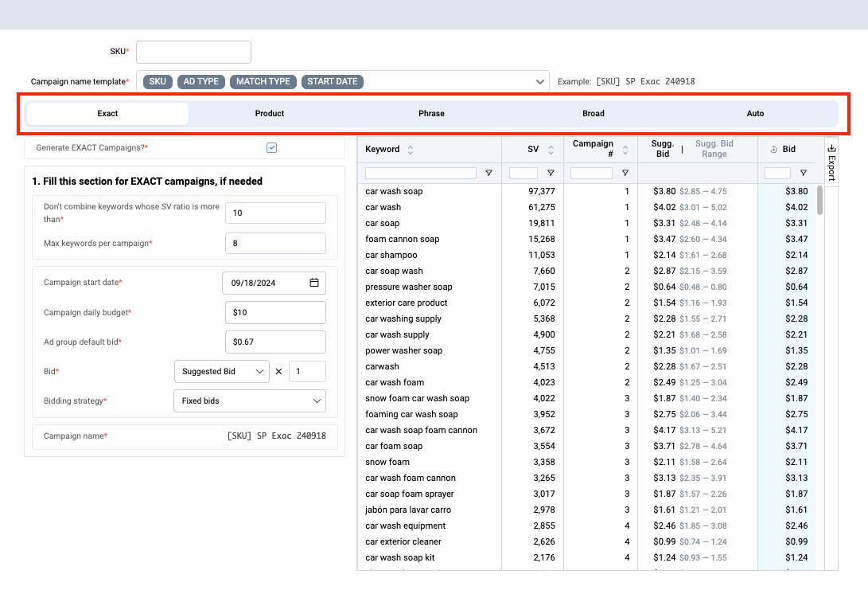Switch to the Auto tab
Image resolution: width=868 pixels, height=594 pixels.
[x=755, y=114]
